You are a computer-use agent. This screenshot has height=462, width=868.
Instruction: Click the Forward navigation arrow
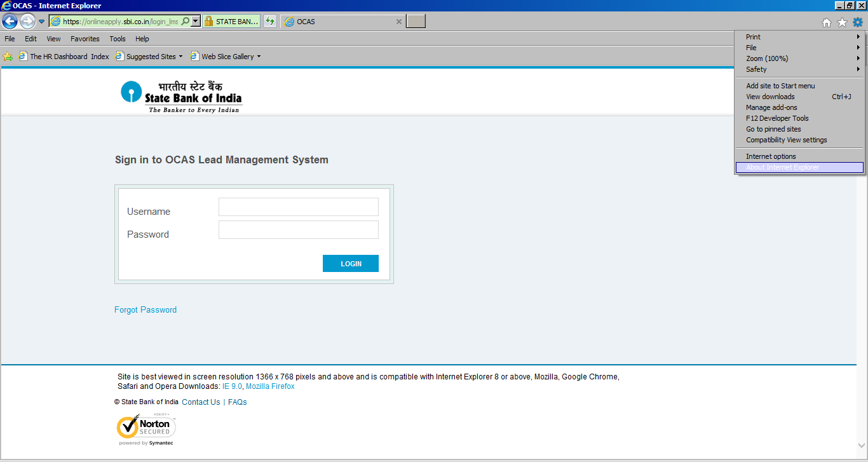pos(27,22)
